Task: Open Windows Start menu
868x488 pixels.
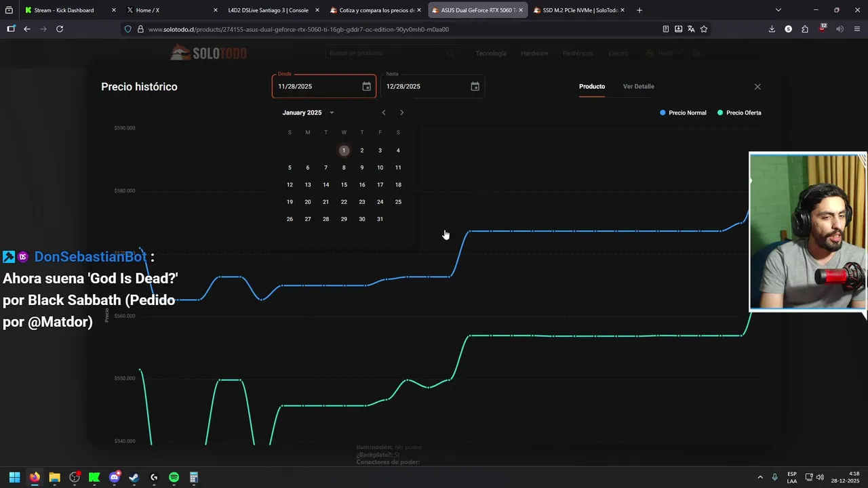Action: (x=14, y=477)
